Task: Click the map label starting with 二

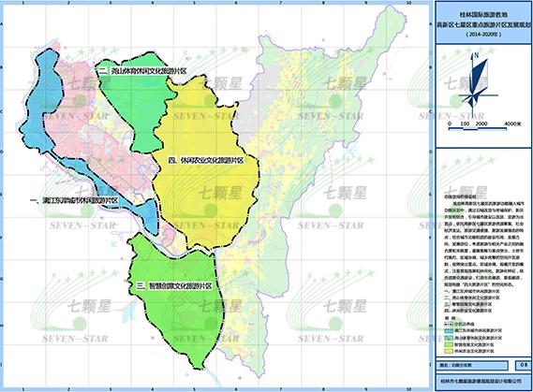Action: pos(142,71)
